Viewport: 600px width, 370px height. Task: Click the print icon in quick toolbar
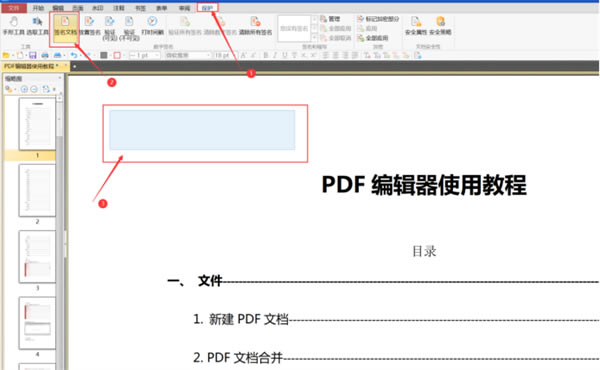pyautogui.click(x=45, y=55)
